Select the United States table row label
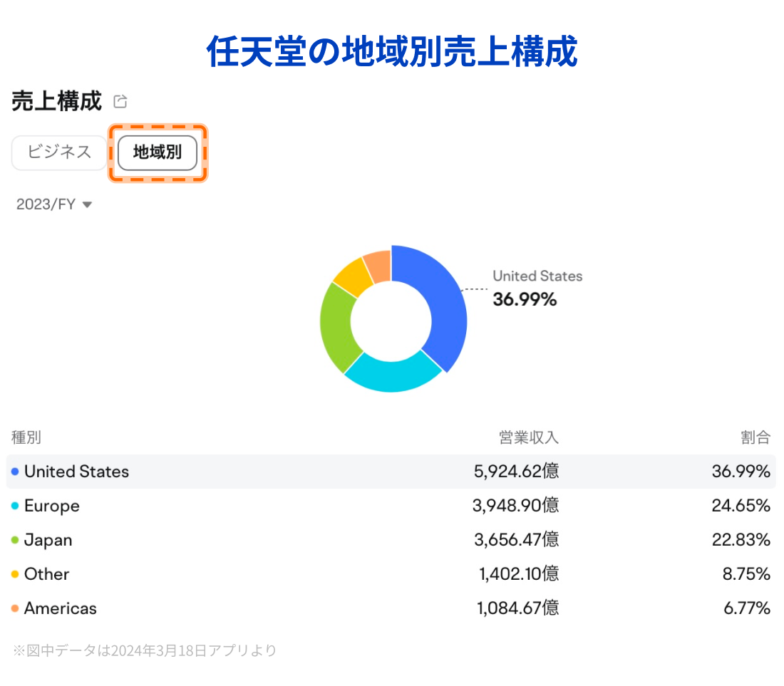 point(76,472)
